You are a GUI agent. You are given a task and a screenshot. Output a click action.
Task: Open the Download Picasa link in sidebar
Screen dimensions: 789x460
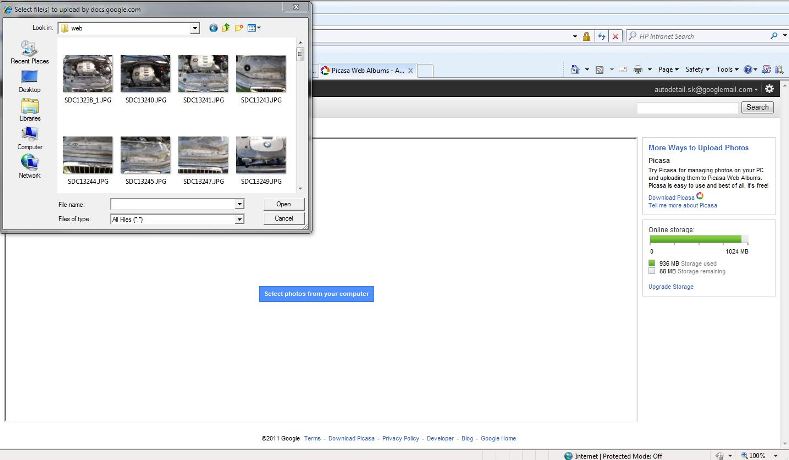[671, 198]
